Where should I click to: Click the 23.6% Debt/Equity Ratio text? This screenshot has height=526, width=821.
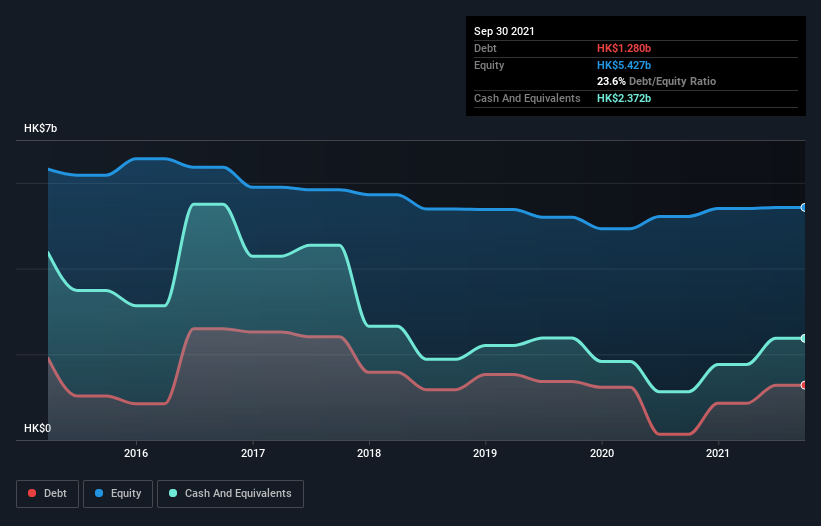tap(657, 81)
